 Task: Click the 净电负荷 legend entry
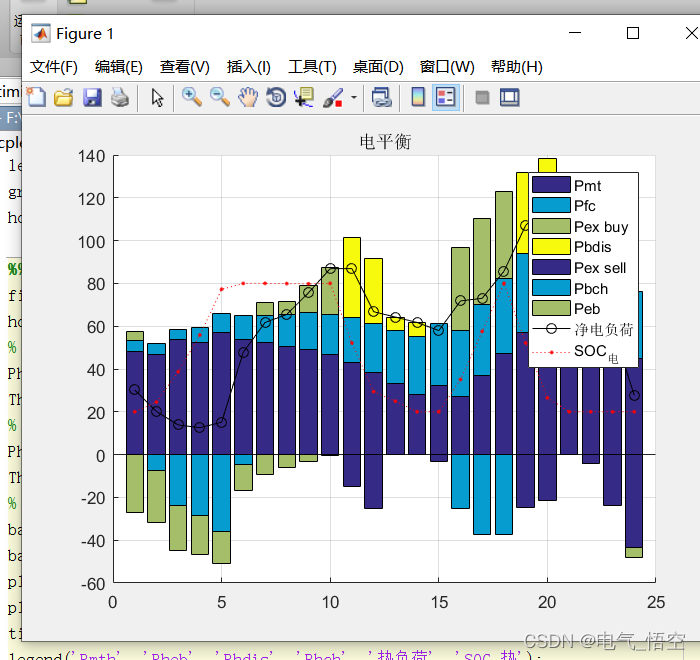coord(583,330)
